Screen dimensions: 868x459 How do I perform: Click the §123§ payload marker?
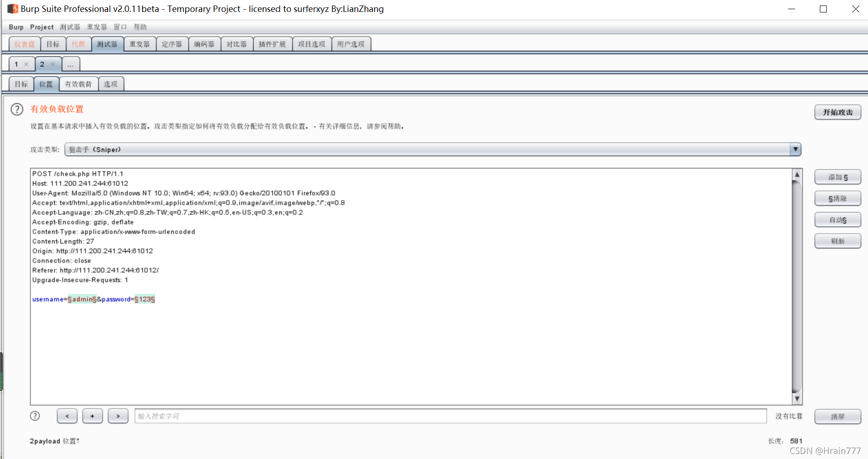[145, 299]
